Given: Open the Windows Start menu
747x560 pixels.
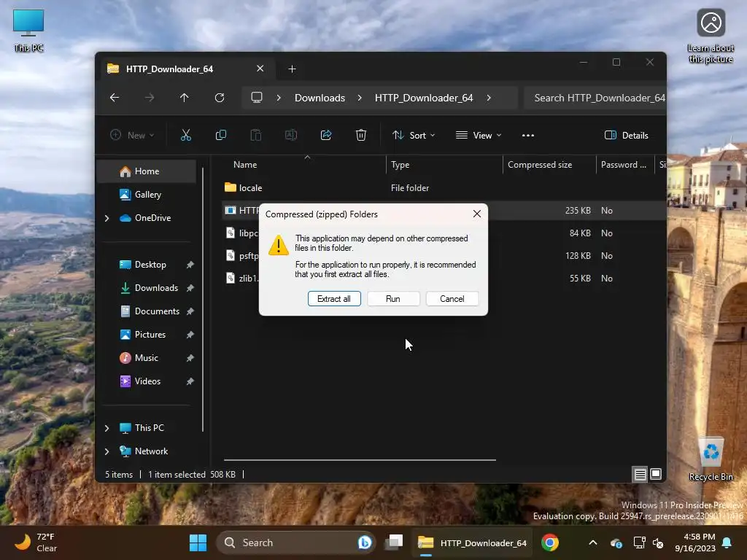Looking at the screenshot, I should pos(198,542).
